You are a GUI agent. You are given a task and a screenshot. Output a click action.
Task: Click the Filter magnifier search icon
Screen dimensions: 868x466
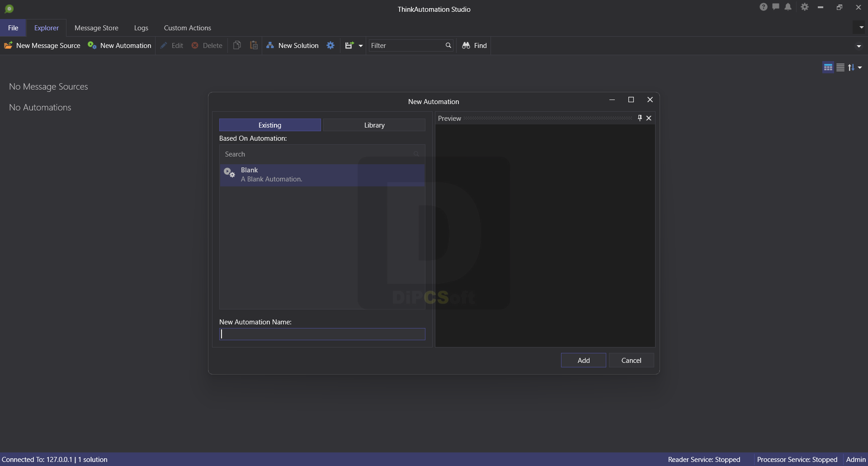click(448, 45)
